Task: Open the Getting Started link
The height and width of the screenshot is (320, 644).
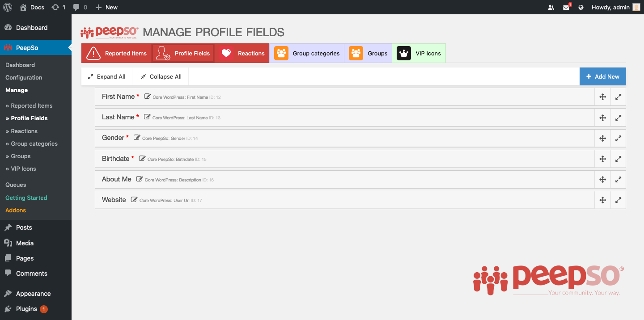Action: (26, 198)
